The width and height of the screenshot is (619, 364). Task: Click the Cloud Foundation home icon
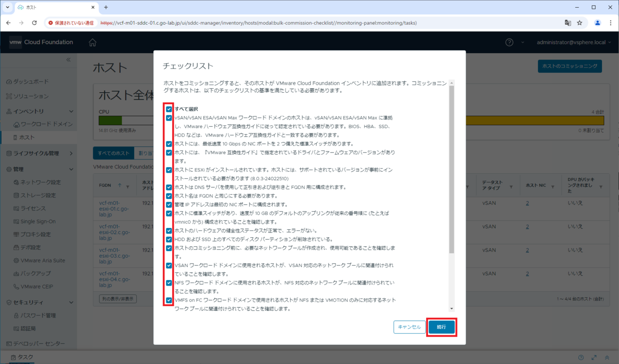tap(92, 42)
